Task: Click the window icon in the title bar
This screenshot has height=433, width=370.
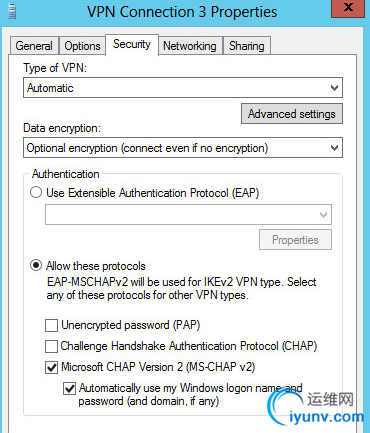Action: pyautogui.click(x=12, y=11)
